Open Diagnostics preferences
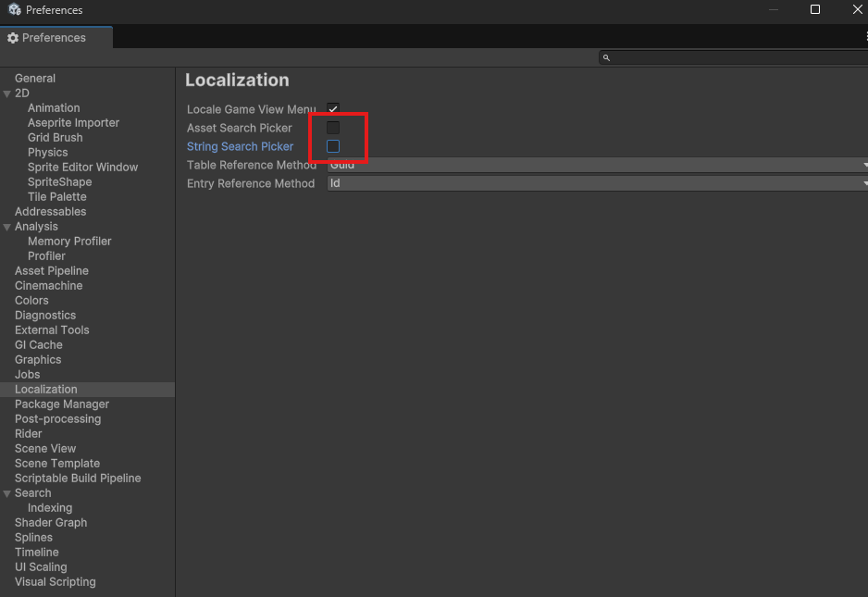The image size is (868, 597). (45, 315)
